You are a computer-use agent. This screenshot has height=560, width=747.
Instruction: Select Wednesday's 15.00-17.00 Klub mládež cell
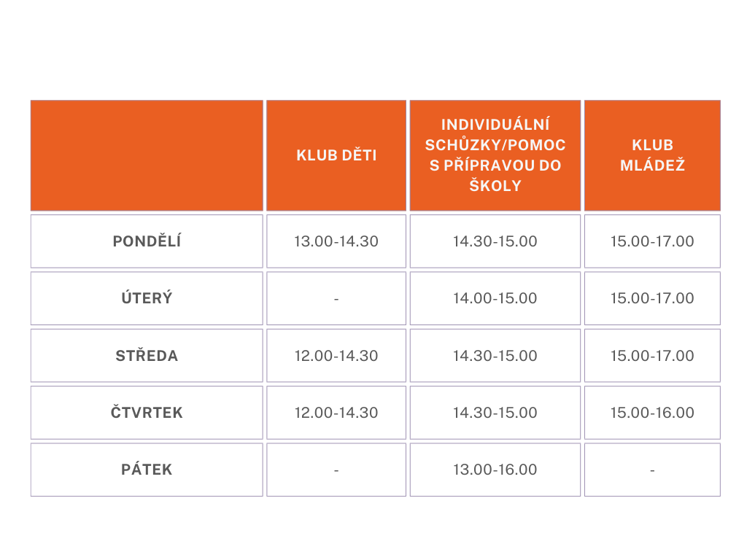coord(652,356)
